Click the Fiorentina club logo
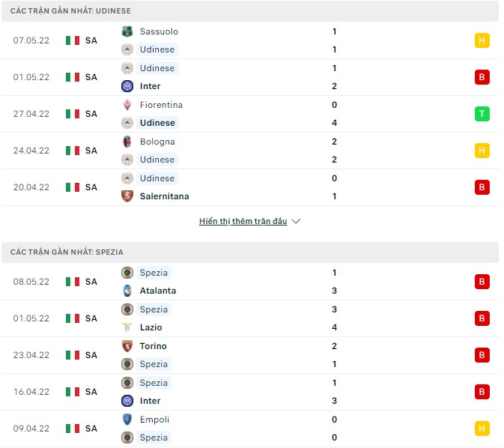504x448 pixels. tap(127, 105)
